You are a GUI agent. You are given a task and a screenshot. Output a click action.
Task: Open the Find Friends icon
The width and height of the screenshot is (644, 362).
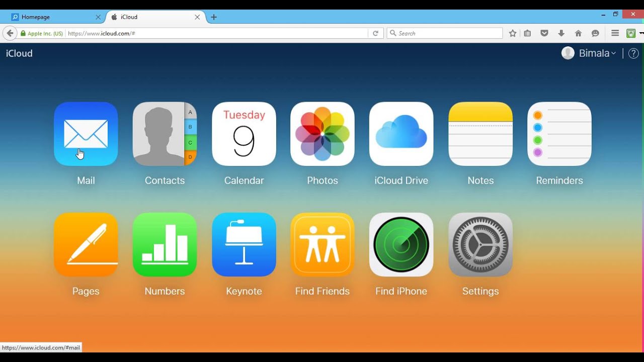[323, 244]
